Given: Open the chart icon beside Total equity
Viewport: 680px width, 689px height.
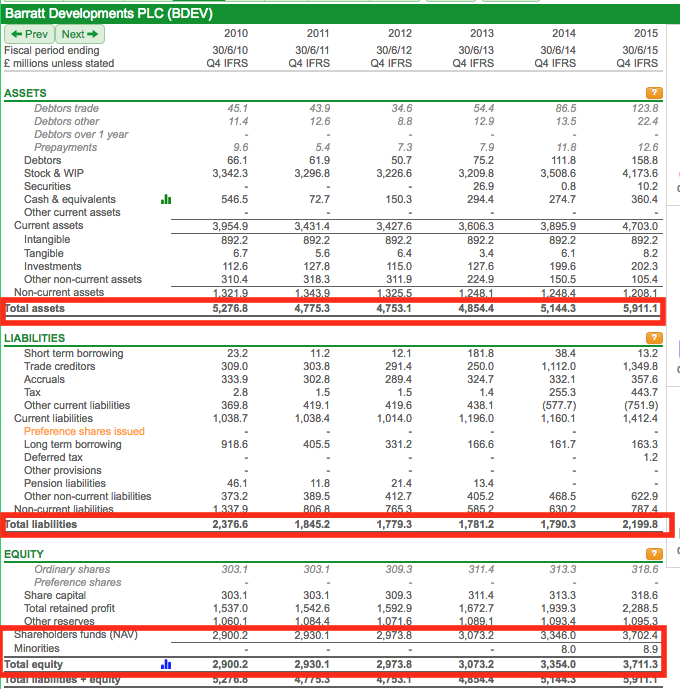Looking at the screenshot, I should click(166, 664).
